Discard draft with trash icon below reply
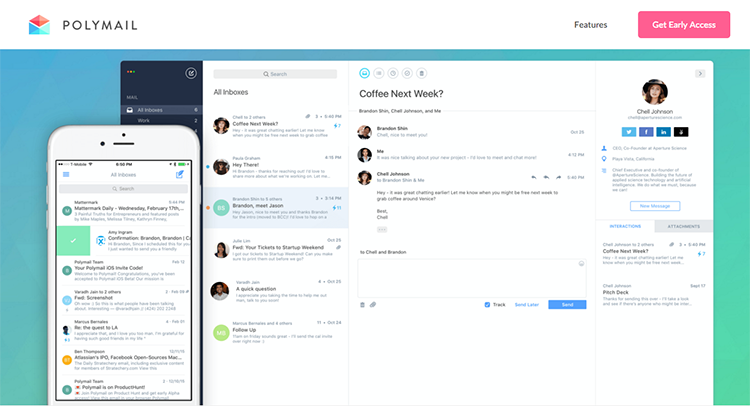The height and width of the screenshot is (406, 750). click(x=363, y=304)
